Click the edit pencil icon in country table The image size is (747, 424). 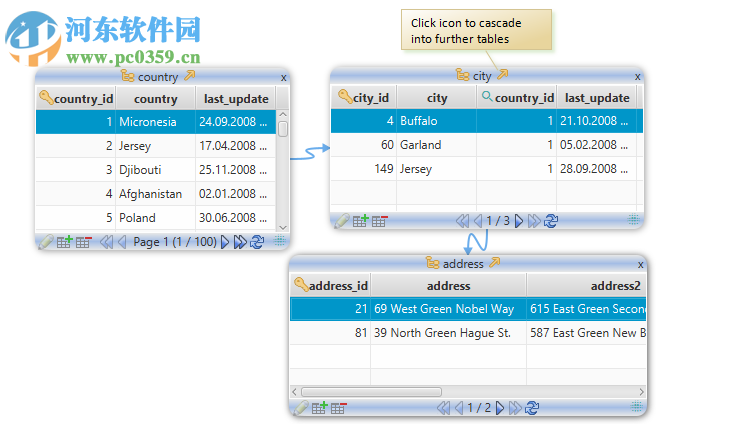click(x=46, y=242)
